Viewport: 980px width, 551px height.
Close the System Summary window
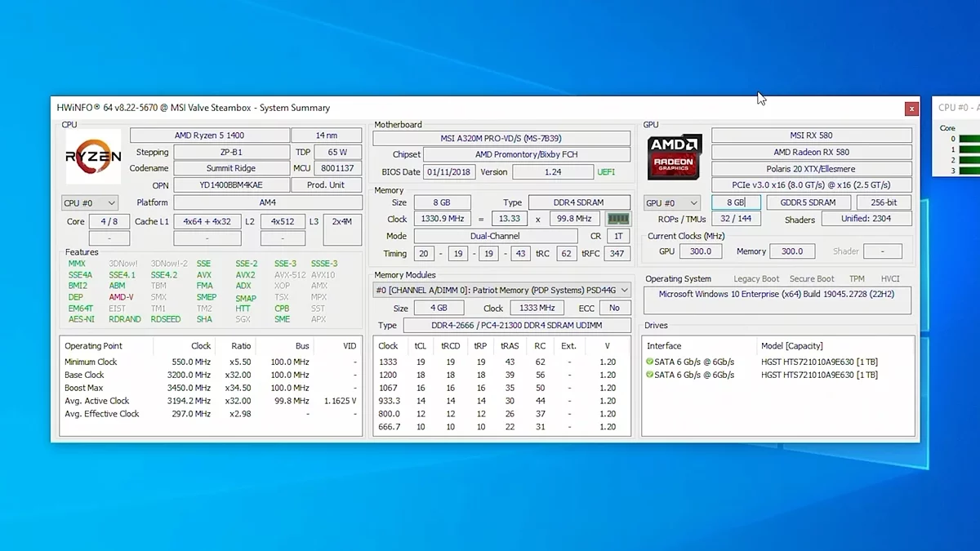[911, 109]
